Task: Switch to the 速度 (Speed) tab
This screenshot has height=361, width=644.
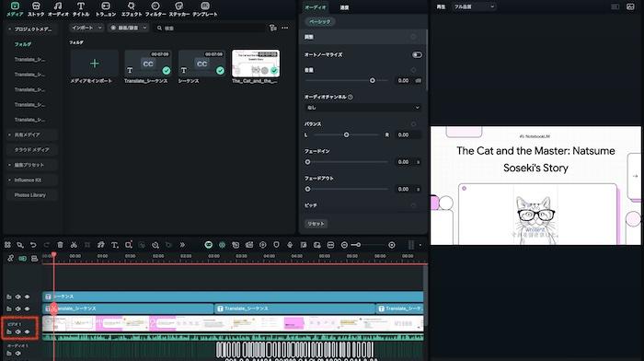Action: coord(344,7)
